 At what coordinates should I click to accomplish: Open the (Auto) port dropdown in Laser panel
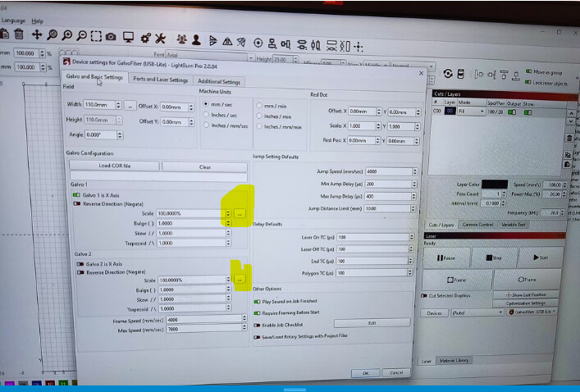point(477,312)
